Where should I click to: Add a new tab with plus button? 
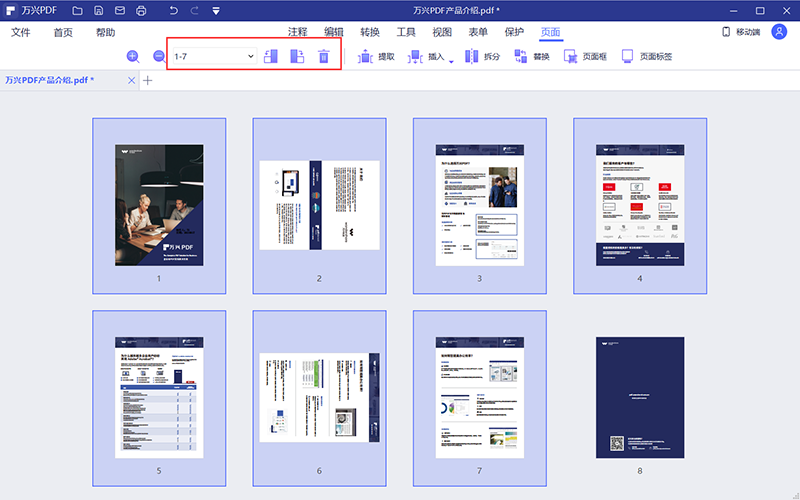tap(148, 80)
